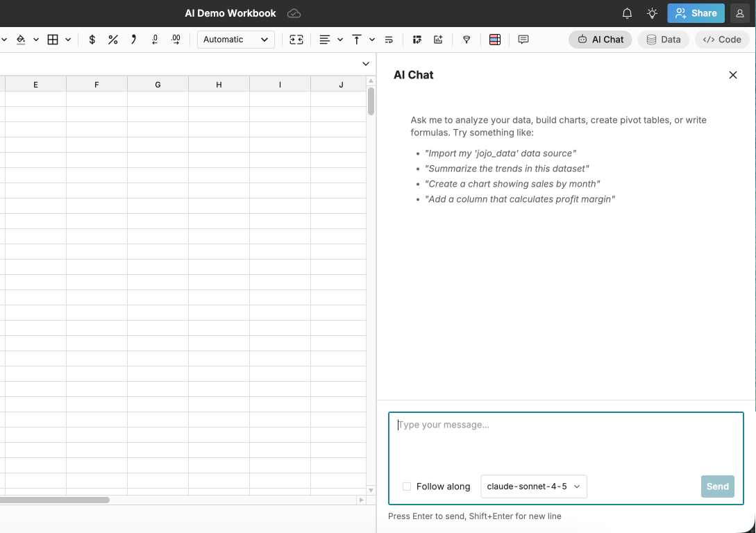Open the horizontal alignment dropdown
Viewport: 756px width, 533px height.
click(x=339, y=40)
